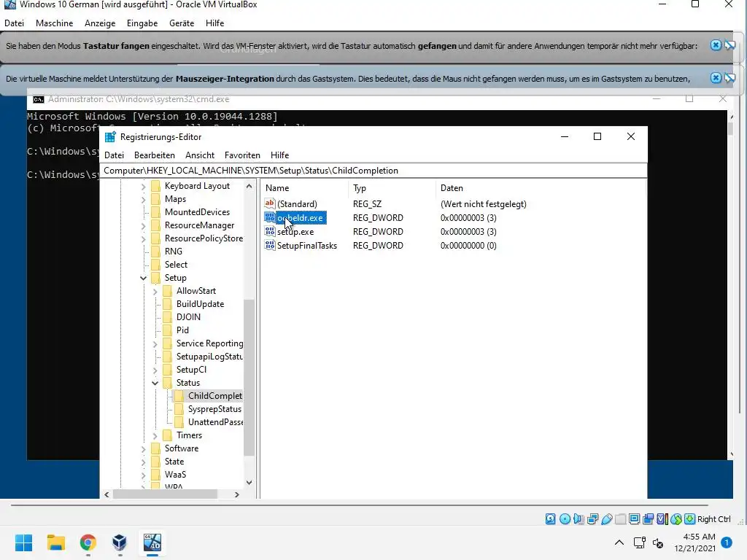
Task: Select the DJOIN key
Action: click(x=188, y=317)
